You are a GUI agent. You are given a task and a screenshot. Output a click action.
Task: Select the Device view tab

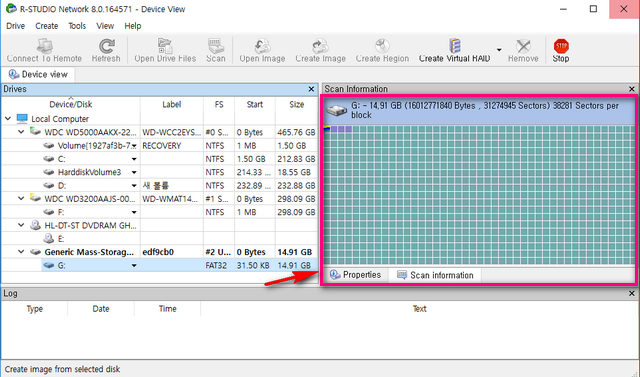click(x=38, y=74)
